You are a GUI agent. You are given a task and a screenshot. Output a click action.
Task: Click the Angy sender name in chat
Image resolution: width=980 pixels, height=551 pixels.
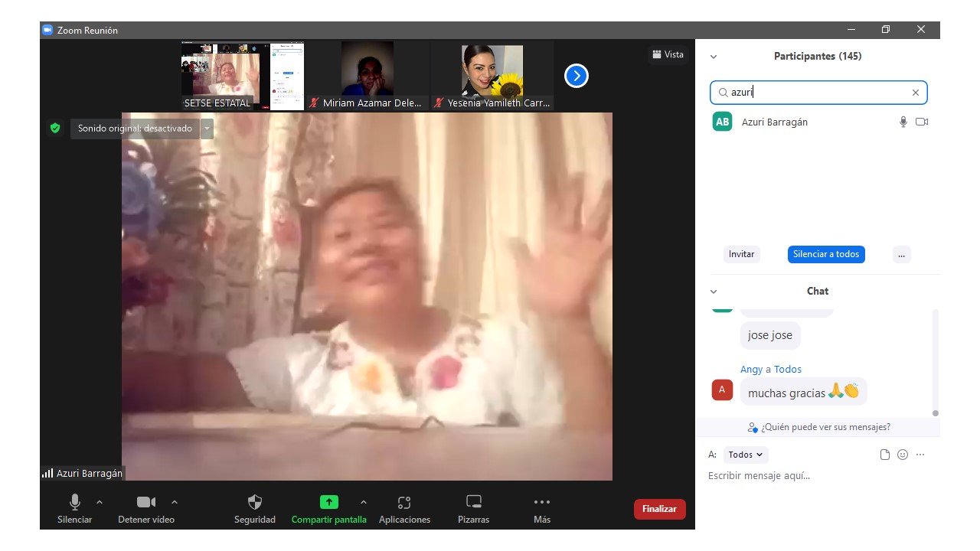(751, 369)
